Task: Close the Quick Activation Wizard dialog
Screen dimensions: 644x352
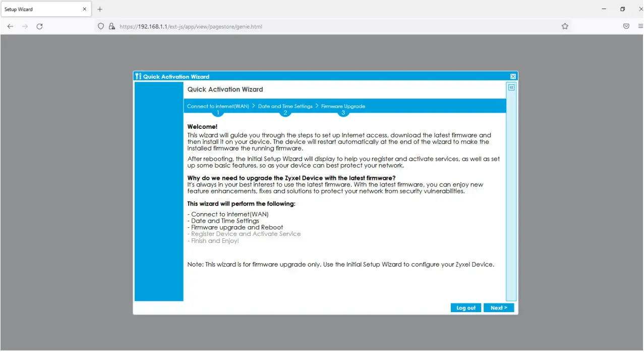Action: [513, 76]
